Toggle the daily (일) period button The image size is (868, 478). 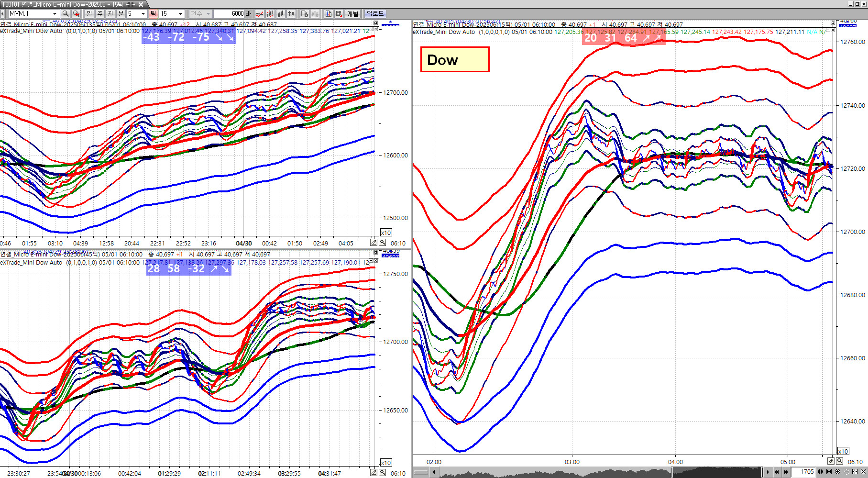pyautogui.click(x=89, y=14)
